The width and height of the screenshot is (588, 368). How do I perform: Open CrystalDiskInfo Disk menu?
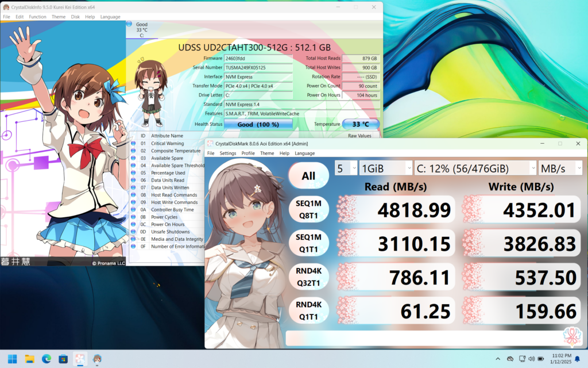click(75, 17)
